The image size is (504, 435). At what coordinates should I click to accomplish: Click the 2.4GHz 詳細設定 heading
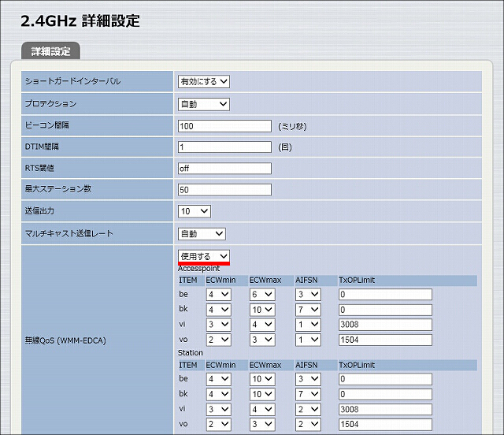pyautogui.click(x=80, y=21)
